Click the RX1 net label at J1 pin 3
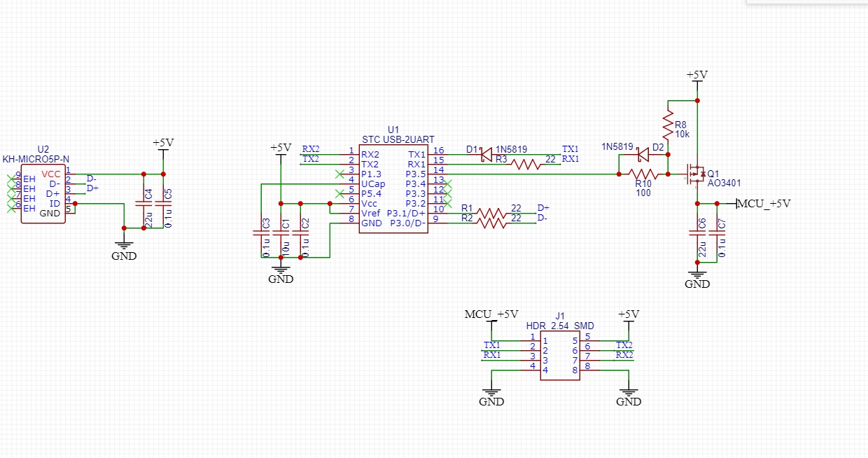The height and width of the screenshot is (458, 868). pyautogui.click(x=492, y=355)
